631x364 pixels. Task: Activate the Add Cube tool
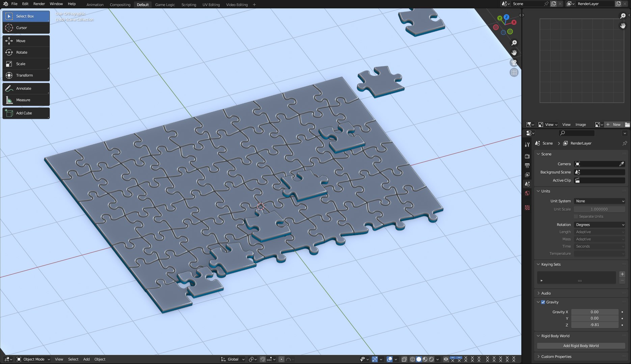click(x=26, y=113)
